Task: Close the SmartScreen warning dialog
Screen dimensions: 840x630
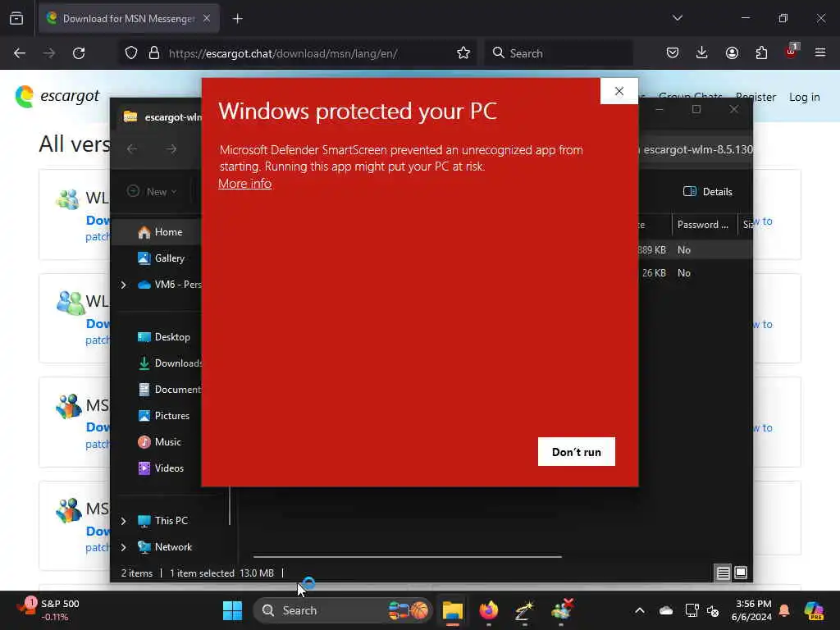Action: pos(619,91)
